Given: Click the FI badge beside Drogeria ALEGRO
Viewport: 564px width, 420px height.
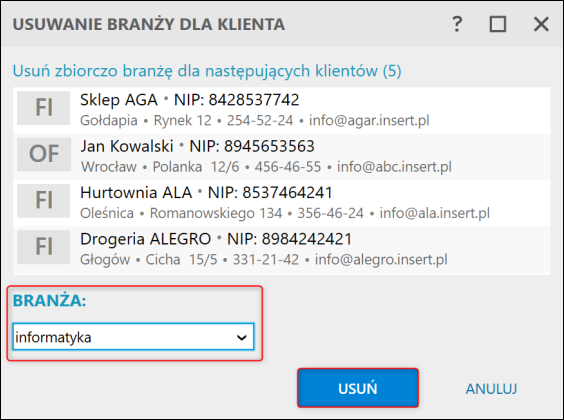Looking at the screenshot, I should point(44,247).
